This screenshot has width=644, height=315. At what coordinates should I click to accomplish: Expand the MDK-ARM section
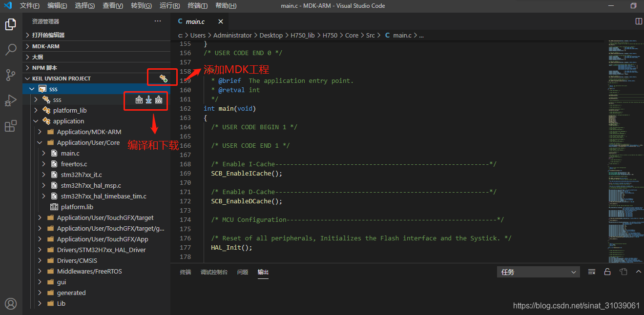(x=97, y=46)
